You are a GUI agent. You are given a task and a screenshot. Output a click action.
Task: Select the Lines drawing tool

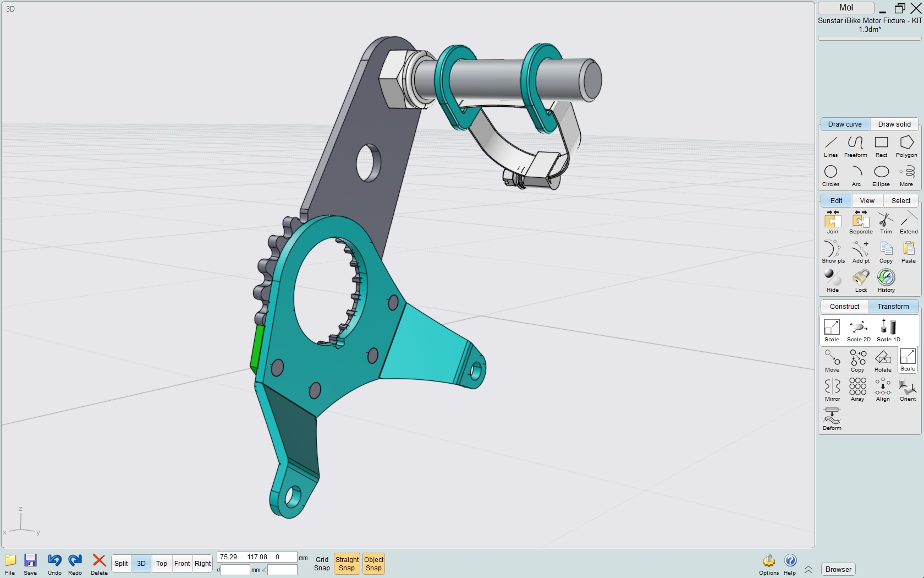831,146
